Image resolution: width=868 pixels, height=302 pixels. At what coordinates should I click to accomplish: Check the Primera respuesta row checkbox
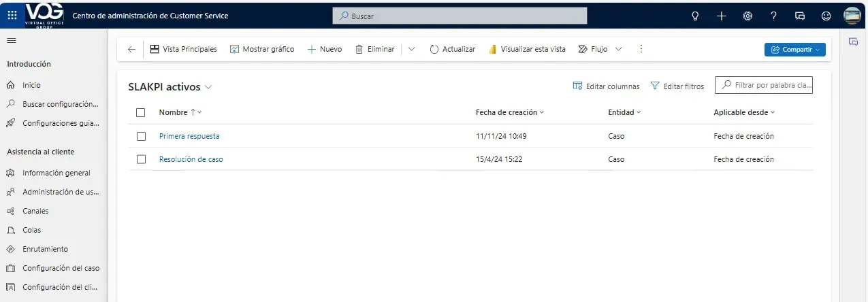point(141,136)
